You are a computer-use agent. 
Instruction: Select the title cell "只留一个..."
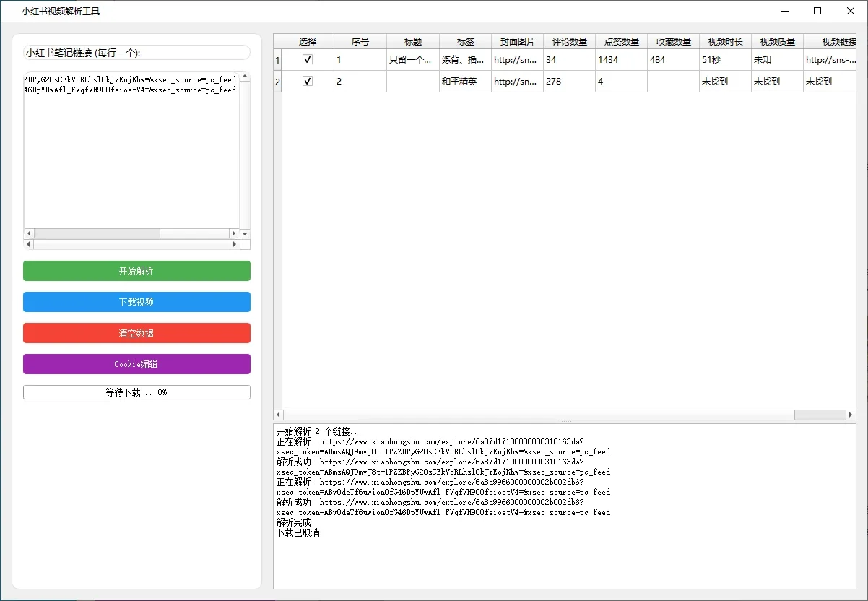(413, 60)
